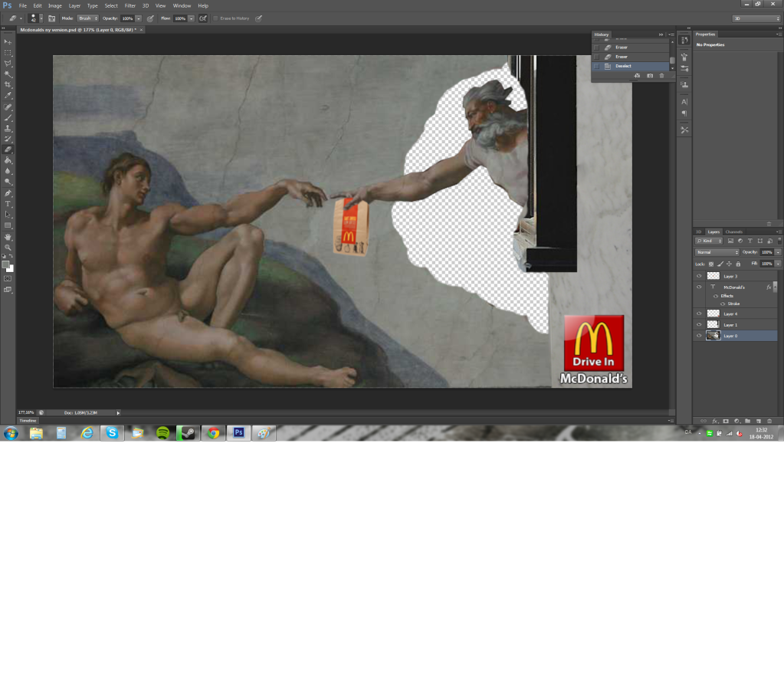The width and height of the screenshot is (784, 696).
Task: Create new snapshot in History panel
Action: [x=649, y=75]
